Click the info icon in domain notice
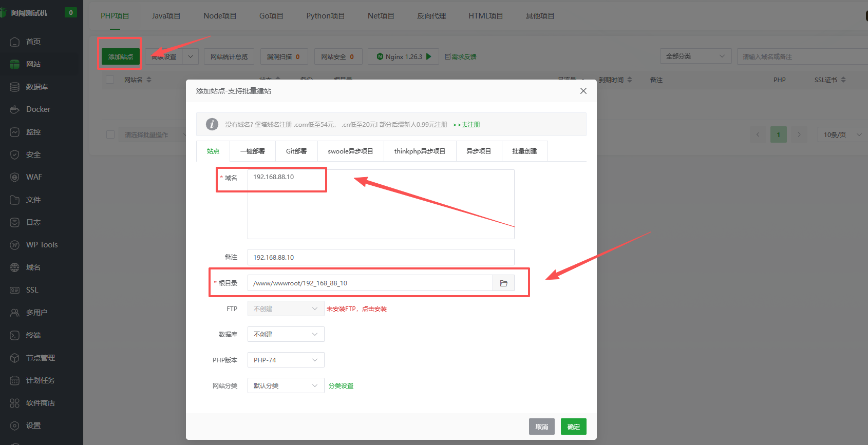Viewport: 868px width, 445px height. coord(212,124)
